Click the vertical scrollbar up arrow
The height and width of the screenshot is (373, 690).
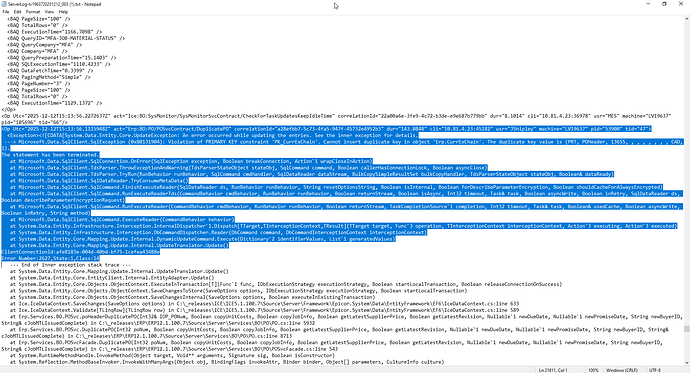click(686, 18)
